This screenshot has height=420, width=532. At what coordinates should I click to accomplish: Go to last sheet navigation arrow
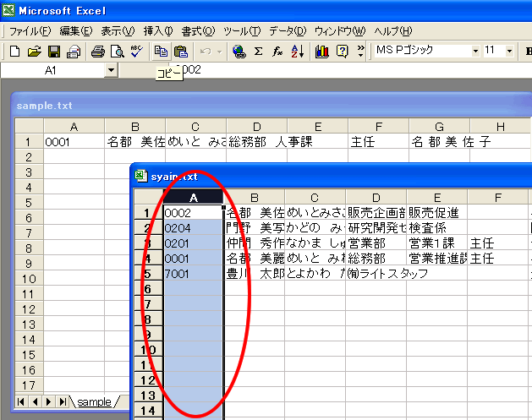pos(63,402)
